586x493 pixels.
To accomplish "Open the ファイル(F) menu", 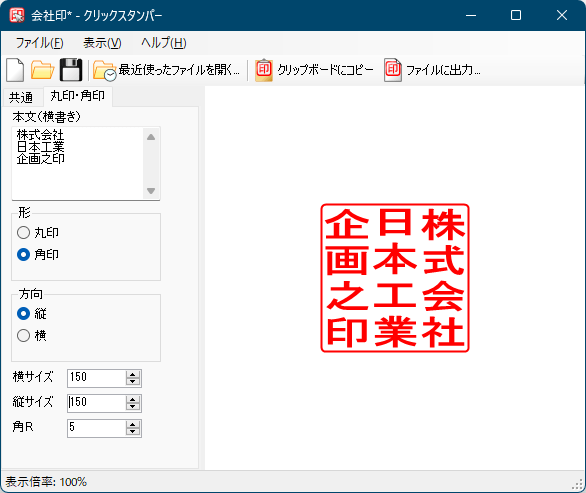I will tap(39, 43).
